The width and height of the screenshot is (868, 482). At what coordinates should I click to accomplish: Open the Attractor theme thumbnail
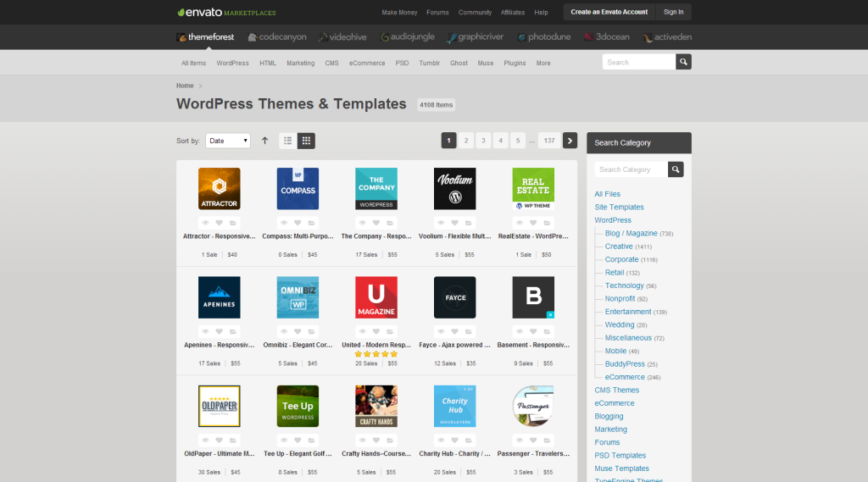tap(220, 189)
